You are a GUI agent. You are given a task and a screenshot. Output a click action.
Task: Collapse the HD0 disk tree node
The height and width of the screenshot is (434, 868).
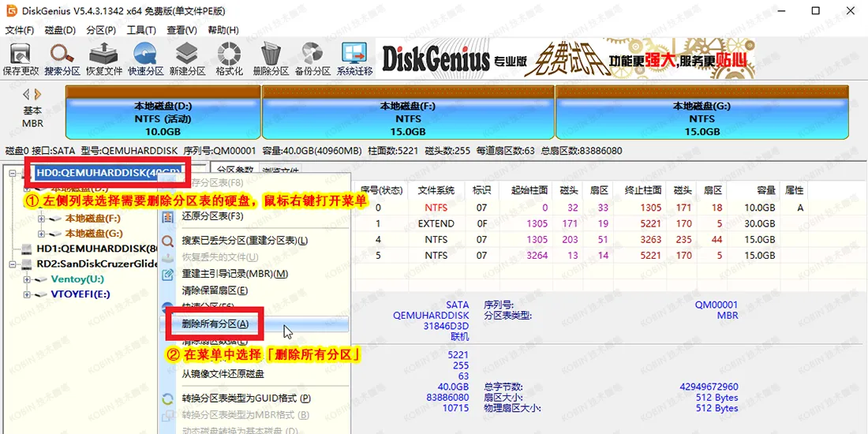12,173
